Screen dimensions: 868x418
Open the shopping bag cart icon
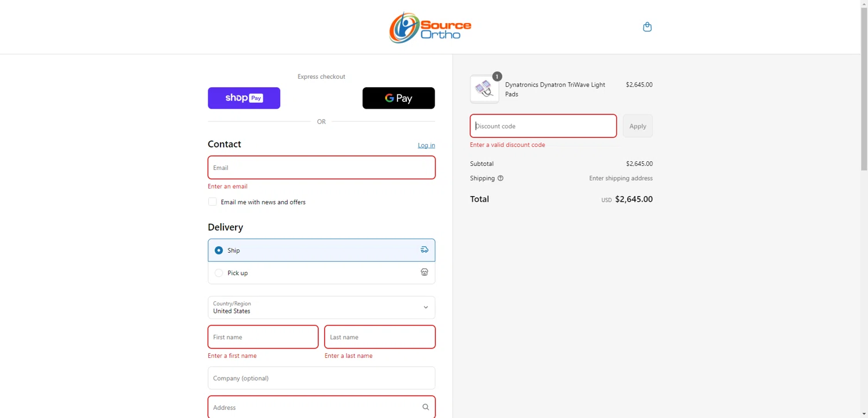[x=647, y=27]
